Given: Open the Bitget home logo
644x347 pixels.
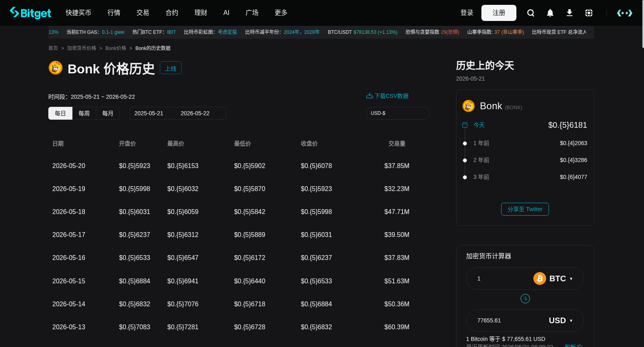Looking at the screenshot, I should click(31, 13).
